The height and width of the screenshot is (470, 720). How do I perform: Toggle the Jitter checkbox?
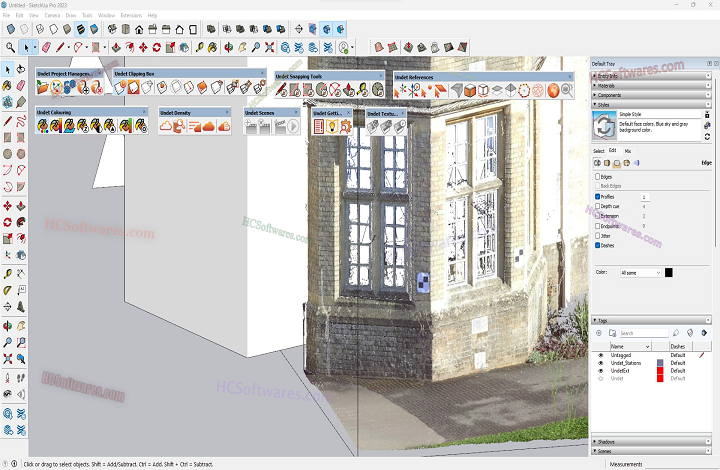tap(598, 235)
